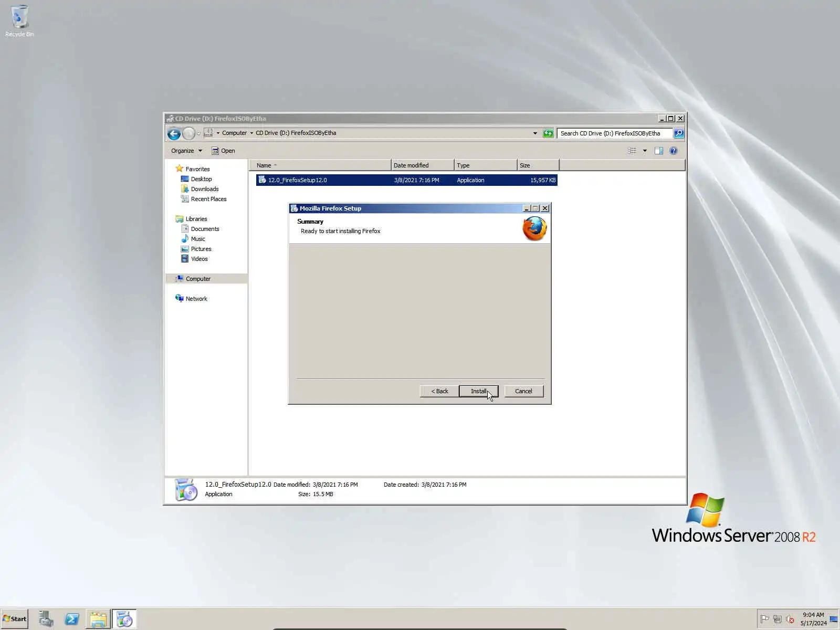Toggle the preview pane icon
This screenshot has height=630, width=840.
[x=659, y=151]
